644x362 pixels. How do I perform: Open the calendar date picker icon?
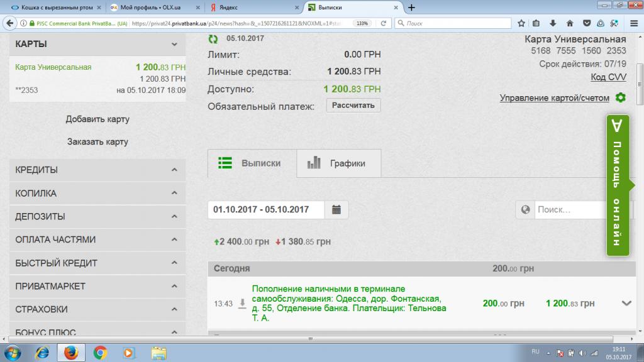pyautogui.click(x=336, y=210)
